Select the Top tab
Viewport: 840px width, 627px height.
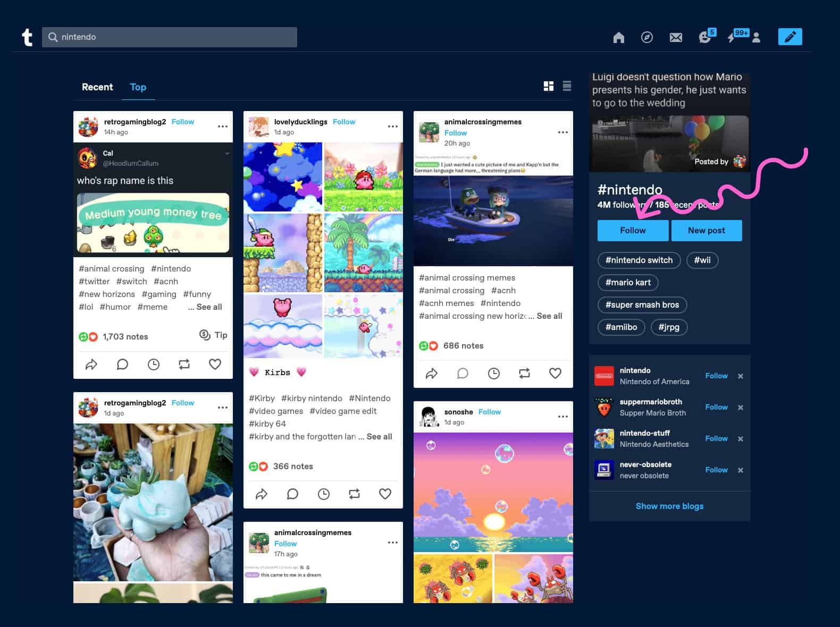(x=138, y=87)
